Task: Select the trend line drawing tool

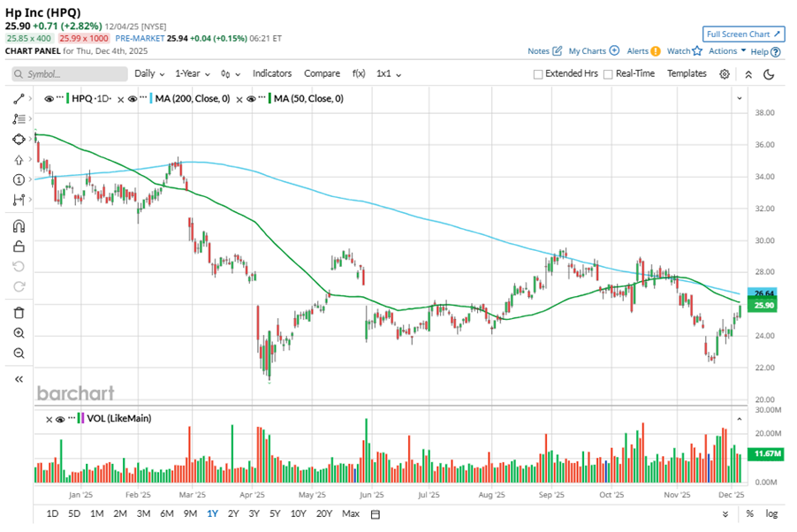Action: [x=18, y=98]
